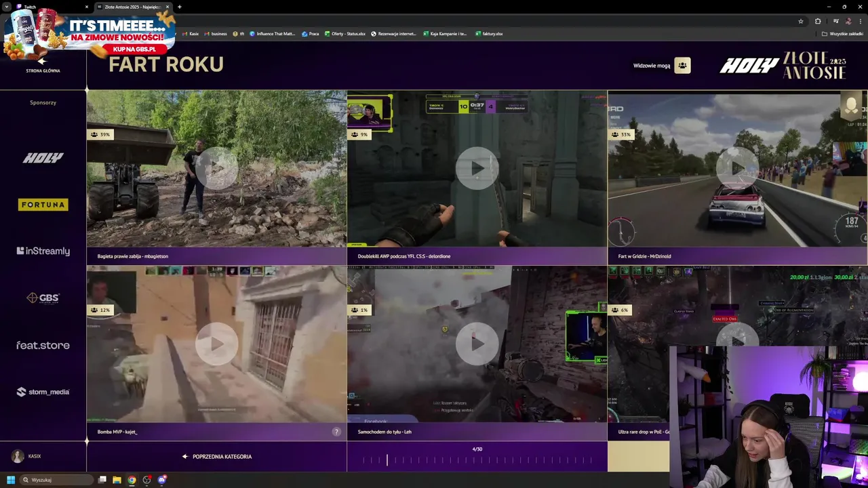Click the HOLY Złote Antosie 2025 logo

[x=783, y=66]
